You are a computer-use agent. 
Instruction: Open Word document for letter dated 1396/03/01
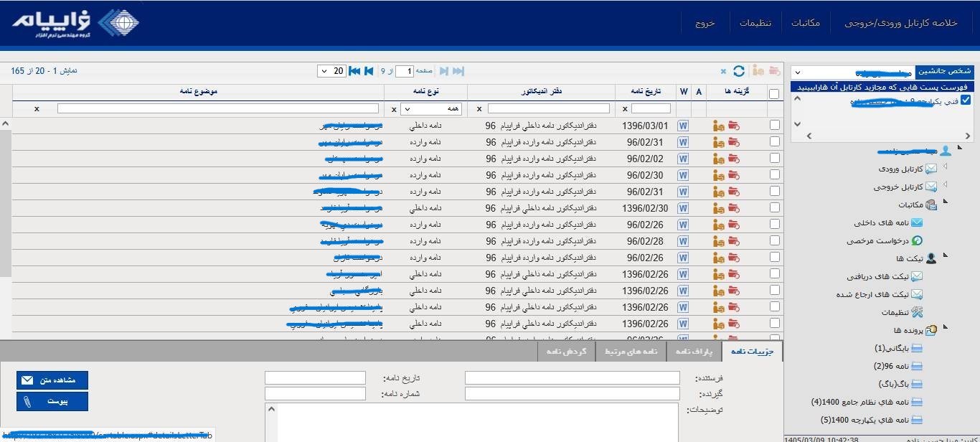pos(683,126)
